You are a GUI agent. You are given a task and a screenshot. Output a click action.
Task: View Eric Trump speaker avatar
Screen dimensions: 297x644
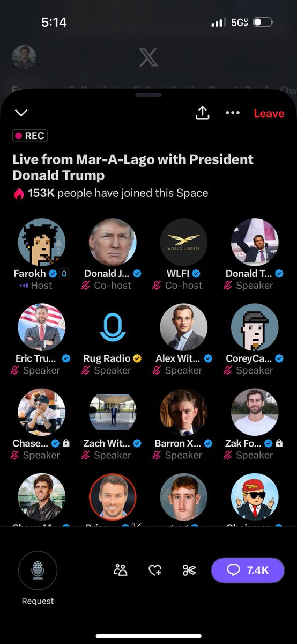[42, 327]
